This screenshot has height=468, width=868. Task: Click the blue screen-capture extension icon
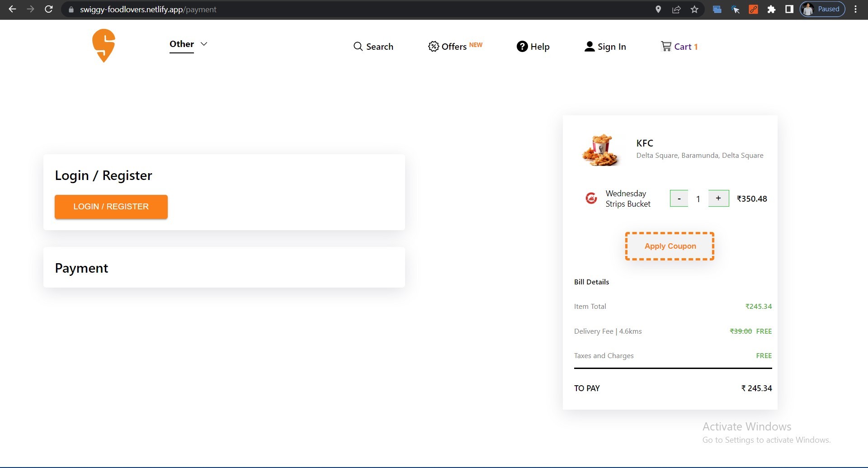point(717,9)
